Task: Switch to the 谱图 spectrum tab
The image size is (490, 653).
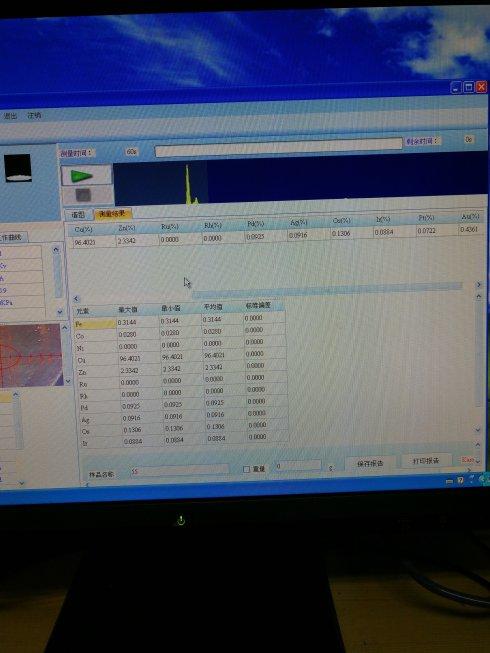Action: pyautogui.click(x=78, y=215)
